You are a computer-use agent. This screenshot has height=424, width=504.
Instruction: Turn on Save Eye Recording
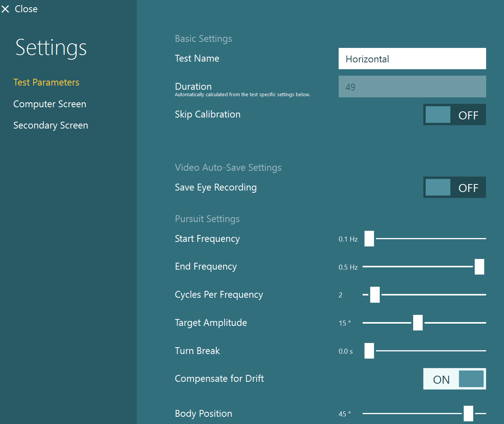pyautogui.click(x=454, y=187)
